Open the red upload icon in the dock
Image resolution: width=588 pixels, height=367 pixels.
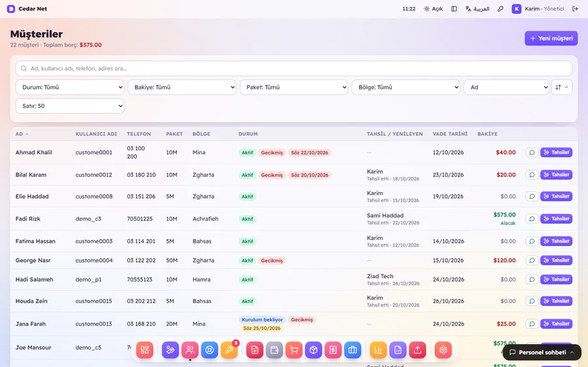[x=417, y=350]
